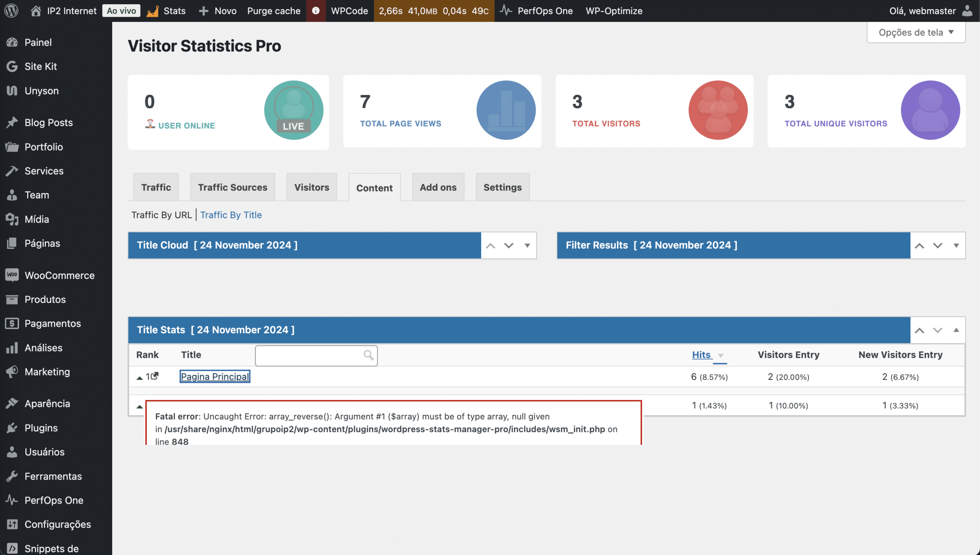Click the plus icon for Novo

click(x=204, y=11)
